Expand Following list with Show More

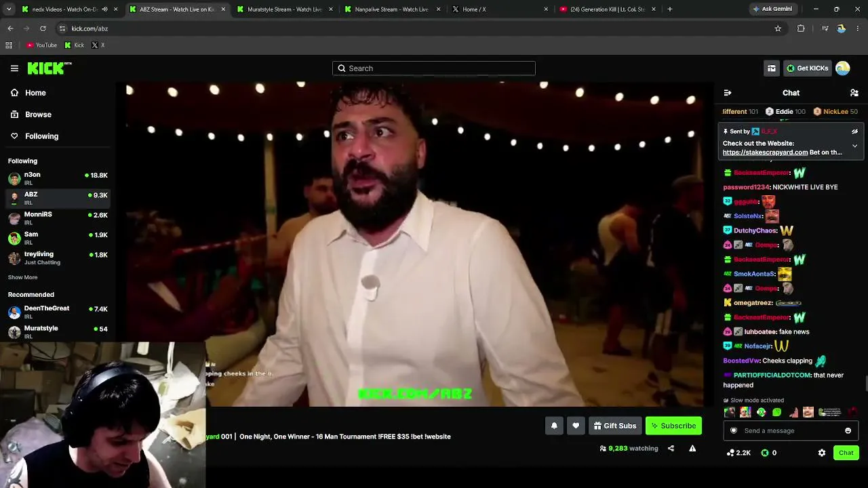coord(22,277)
